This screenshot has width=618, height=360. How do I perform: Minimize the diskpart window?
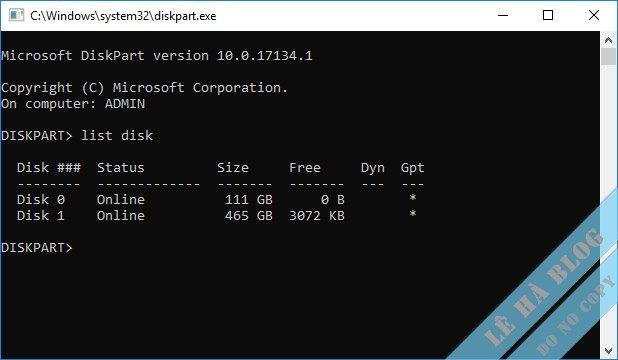pos(503,15)
